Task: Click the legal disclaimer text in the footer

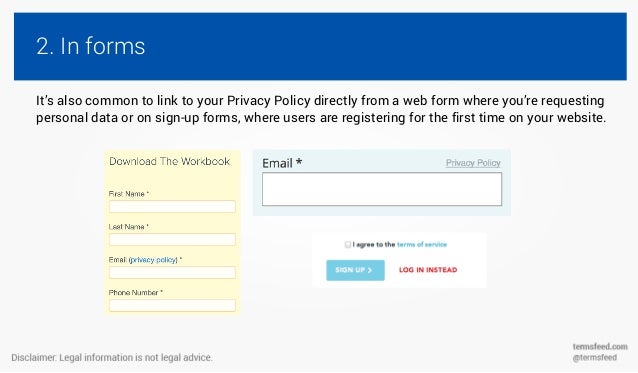Action: click(112, 358)
